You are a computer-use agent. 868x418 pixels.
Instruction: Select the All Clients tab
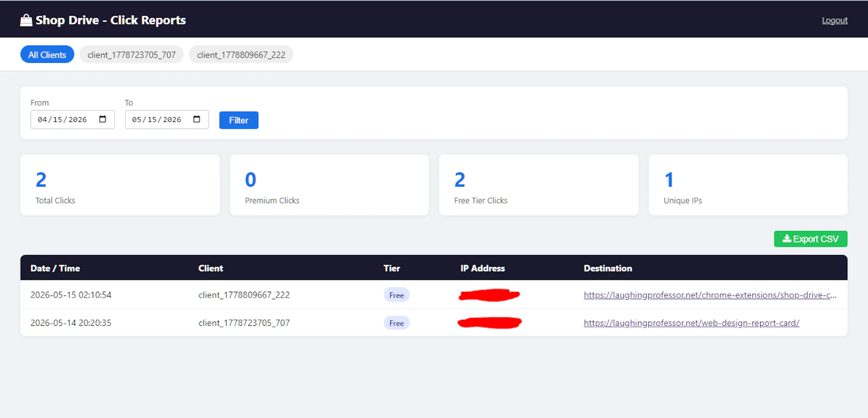point(47,55)
